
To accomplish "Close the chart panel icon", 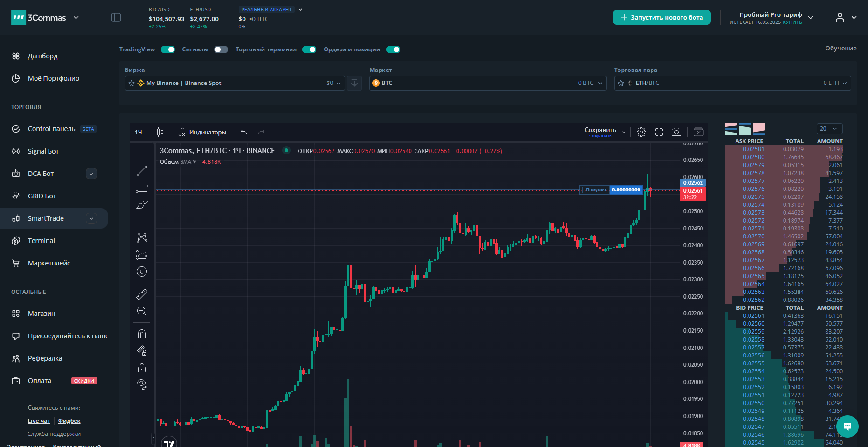I will [699, 132].
